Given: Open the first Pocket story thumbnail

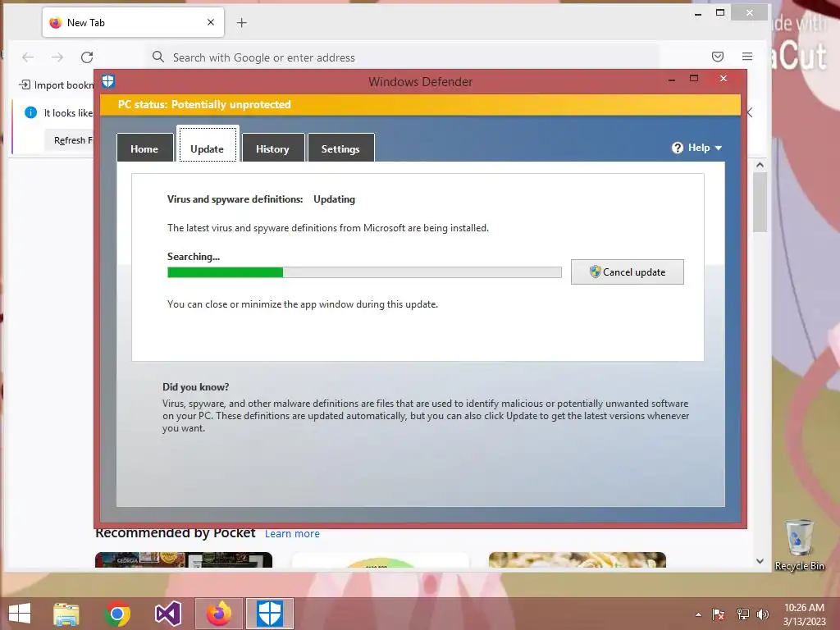Looking at the screenshot, I should tap(184, 559).
